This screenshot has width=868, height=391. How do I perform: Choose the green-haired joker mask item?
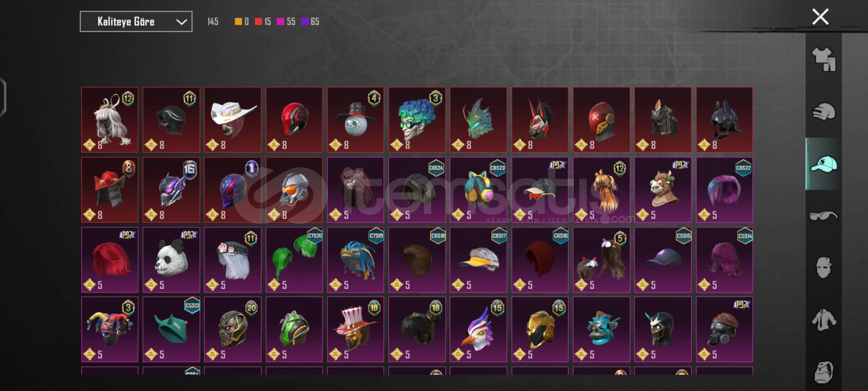pyautogui.click(x=417, y=120)
